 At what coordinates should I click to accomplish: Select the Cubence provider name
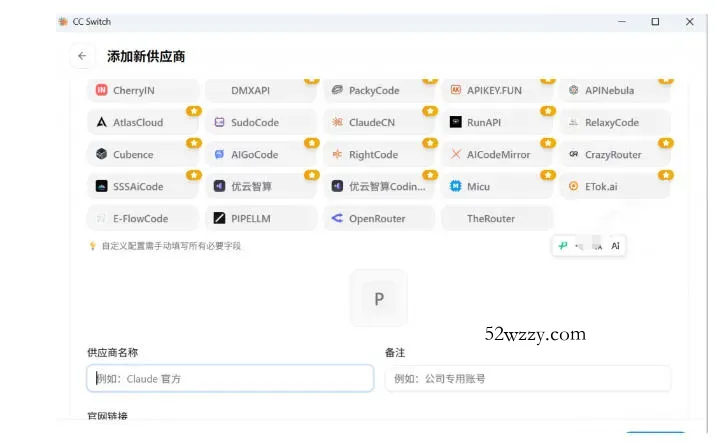[x=133, y=155]
